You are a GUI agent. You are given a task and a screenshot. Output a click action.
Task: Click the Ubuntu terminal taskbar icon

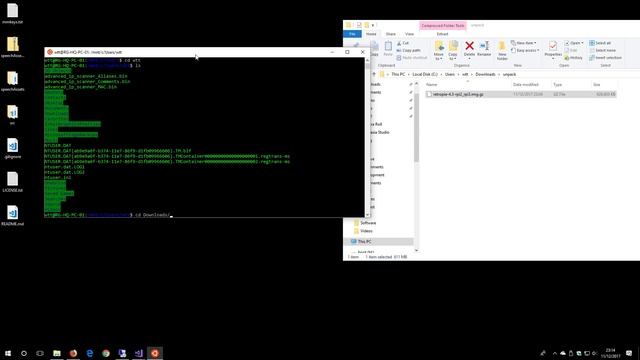click(155, 353)
